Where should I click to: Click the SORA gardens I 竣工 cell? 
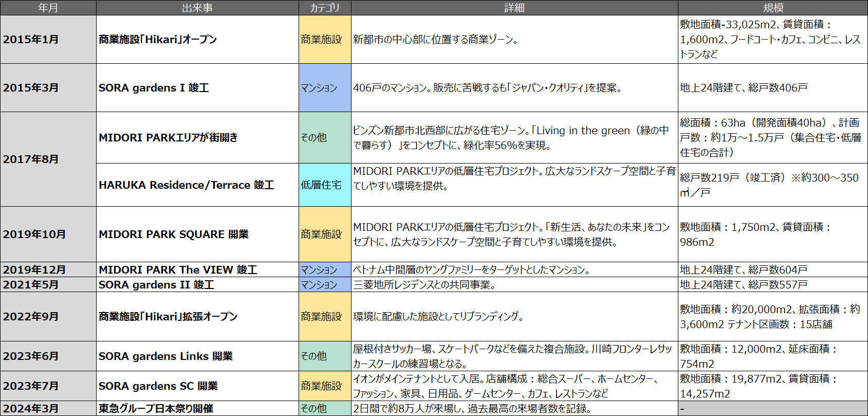(x=197, y=88)
